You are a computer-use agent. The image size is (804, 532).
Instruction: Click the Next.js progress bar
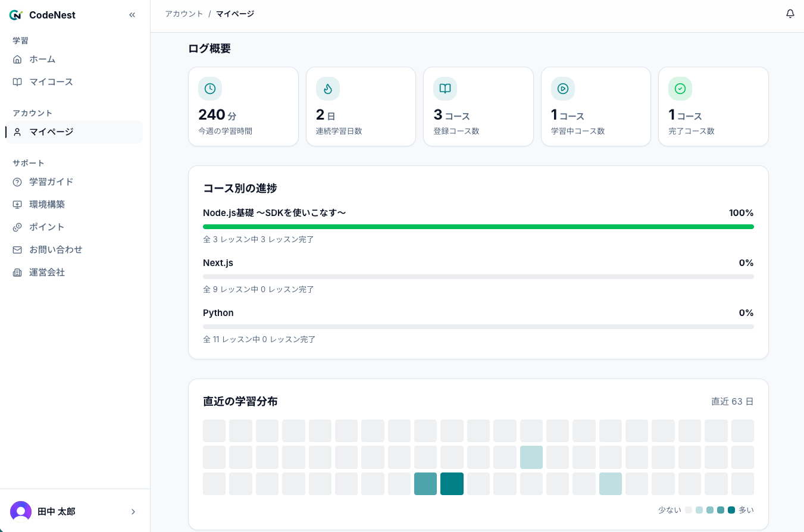[x=478, y=277]
